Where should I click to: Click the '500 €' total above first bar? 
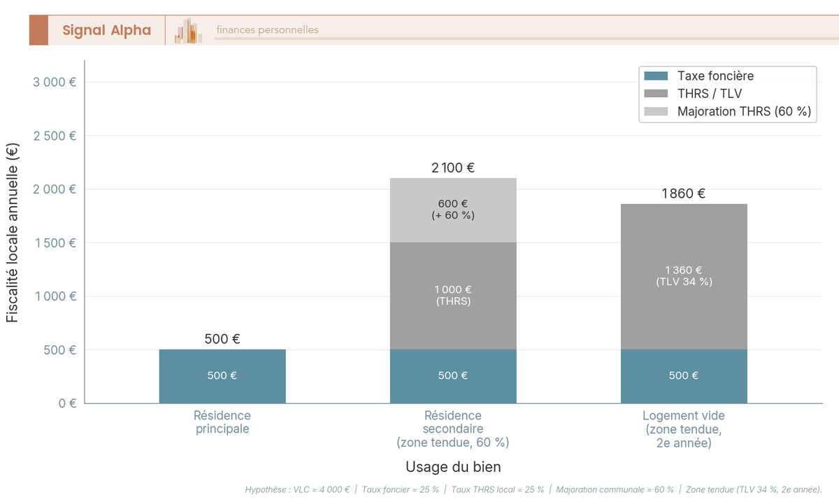click(222, 339)
